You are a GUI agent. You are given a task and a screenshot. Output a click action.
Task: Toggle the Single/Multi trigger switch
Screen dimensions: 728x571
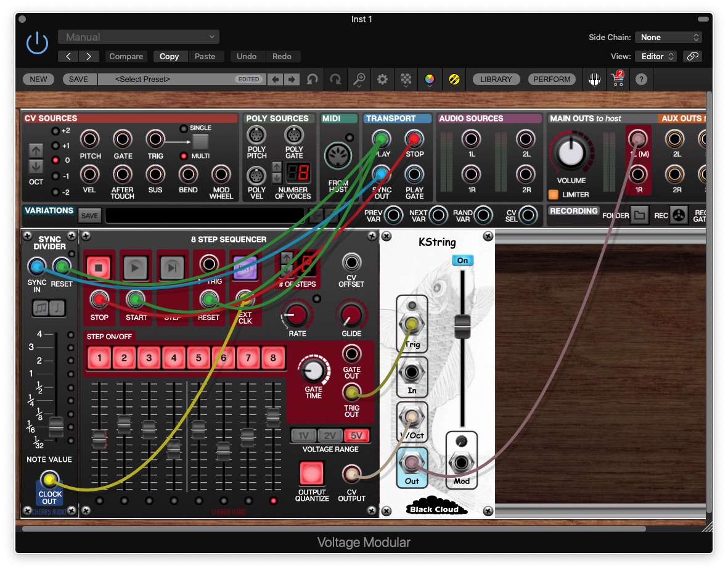tap(200, 142)
